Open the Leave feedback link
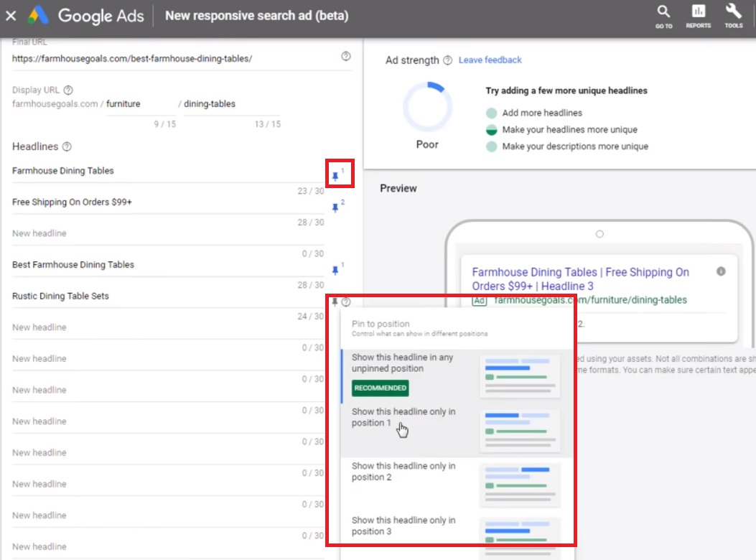Image resolution: width=756 pixels, height=560 pixels. (x=490, y=60)
